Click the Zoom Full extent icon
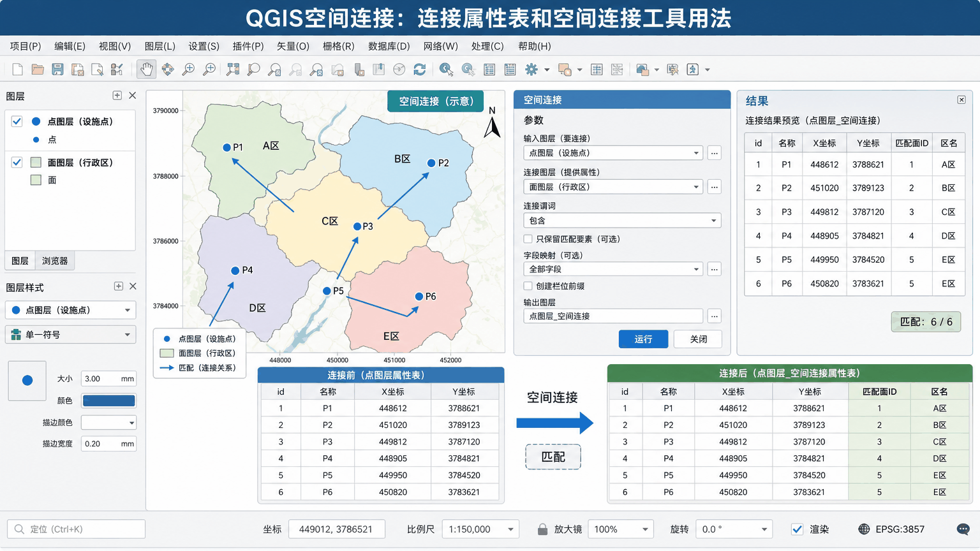980x551 pixels. click(233, 70)
